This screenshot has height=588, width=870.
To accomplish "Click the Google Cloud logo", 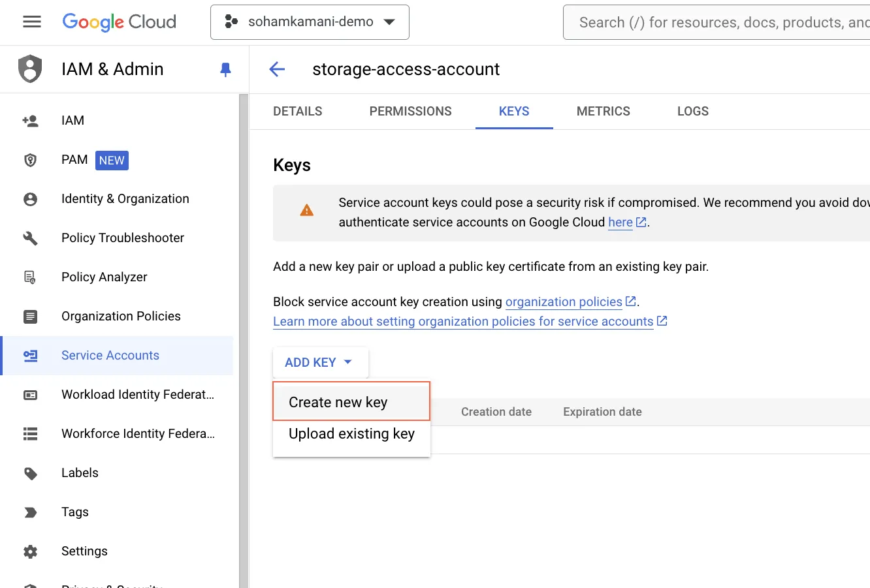I will [119, 22].
